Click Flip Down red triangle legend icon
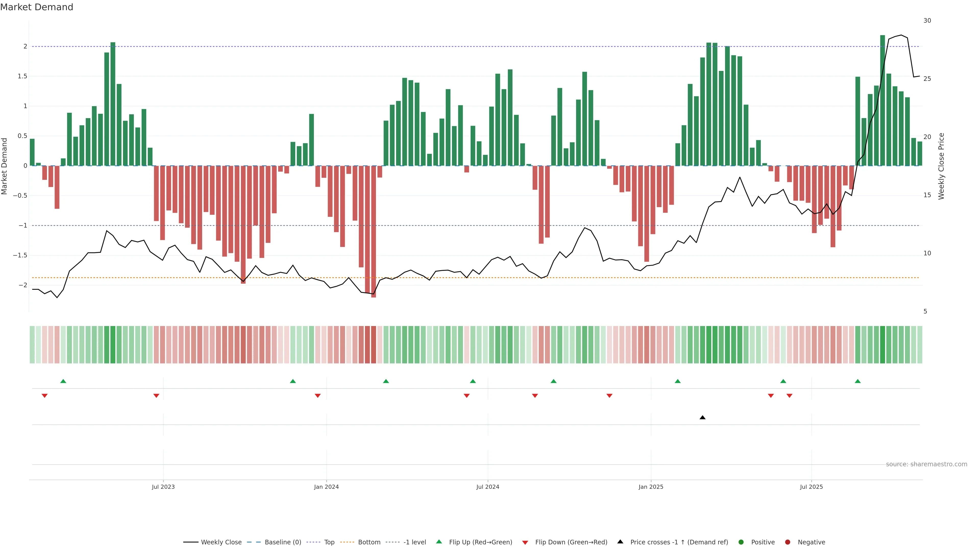The width and height of the screenshot is (980, 551). tap(525, 543)
